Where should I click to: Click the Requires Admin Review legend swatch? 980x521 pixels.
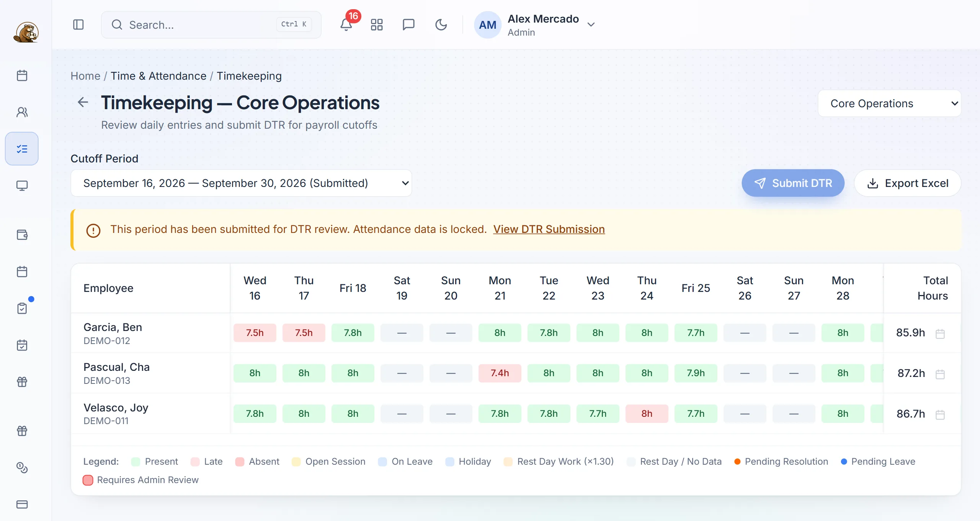click(88, 480)
